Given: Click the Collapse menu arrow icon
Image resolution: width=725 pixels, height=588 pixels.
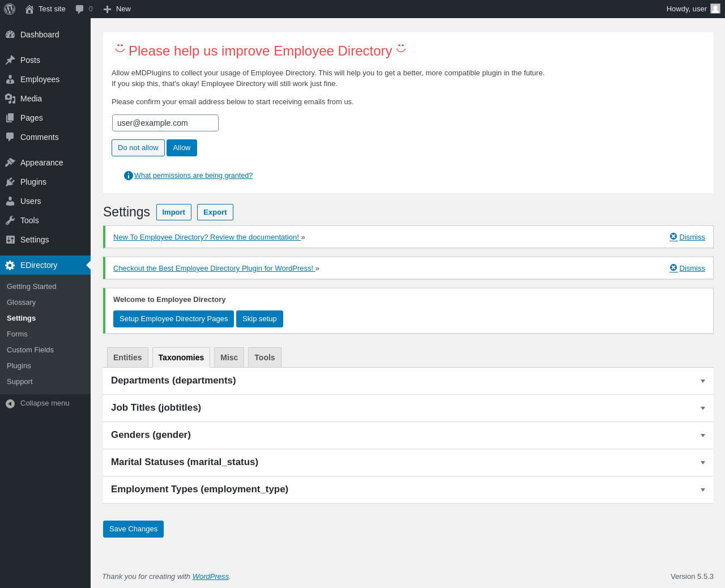Looking at the screenshot, I should click(10, 403).
